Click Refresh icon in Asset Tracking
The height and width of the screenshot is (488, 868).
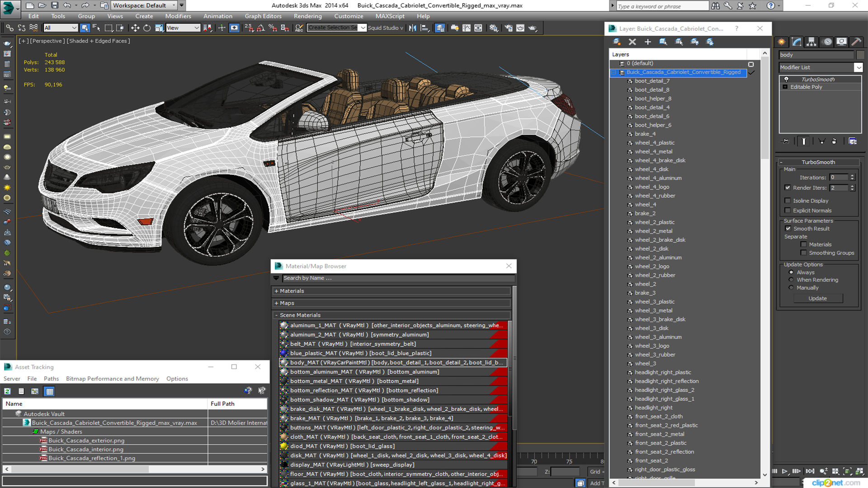click(x=7, y=391)
